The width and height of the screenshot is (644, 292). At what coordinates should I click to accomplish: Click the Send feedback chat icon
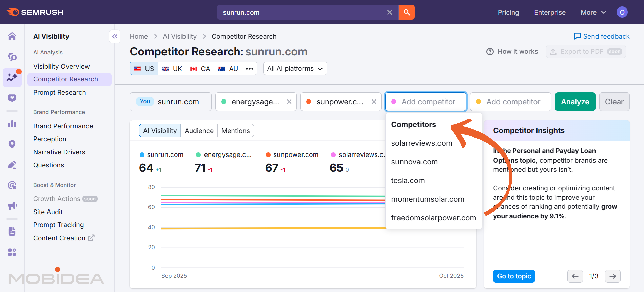(577, 36)
